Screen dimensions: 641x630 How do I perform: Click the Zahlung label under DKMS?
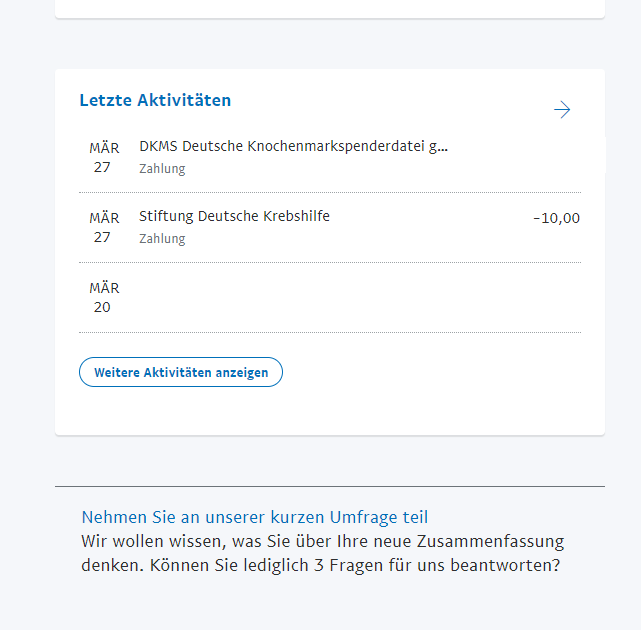point(162,168)
